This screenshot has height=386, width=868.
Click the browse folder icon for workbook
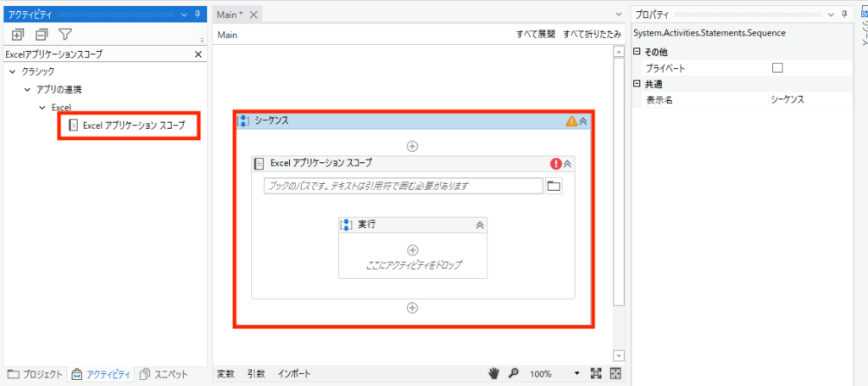click(x=554, y=186)
